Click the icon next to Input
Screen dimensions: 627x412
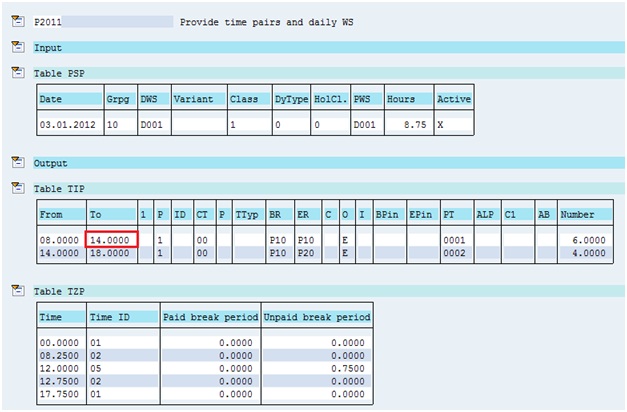point(16,47)
